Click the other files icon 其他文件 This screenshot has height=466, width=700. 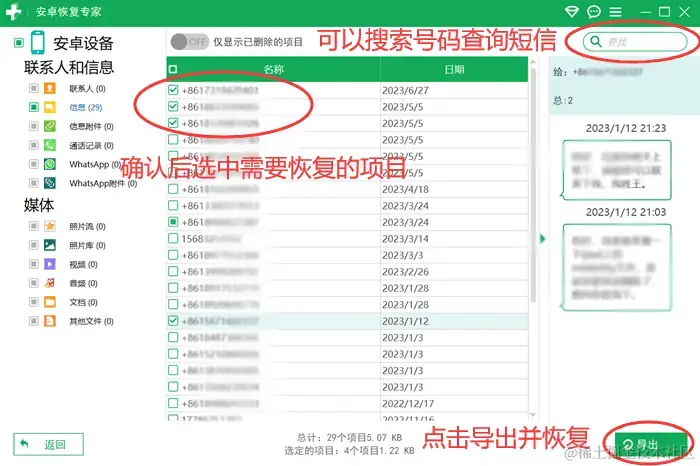[x=50, y=320]
